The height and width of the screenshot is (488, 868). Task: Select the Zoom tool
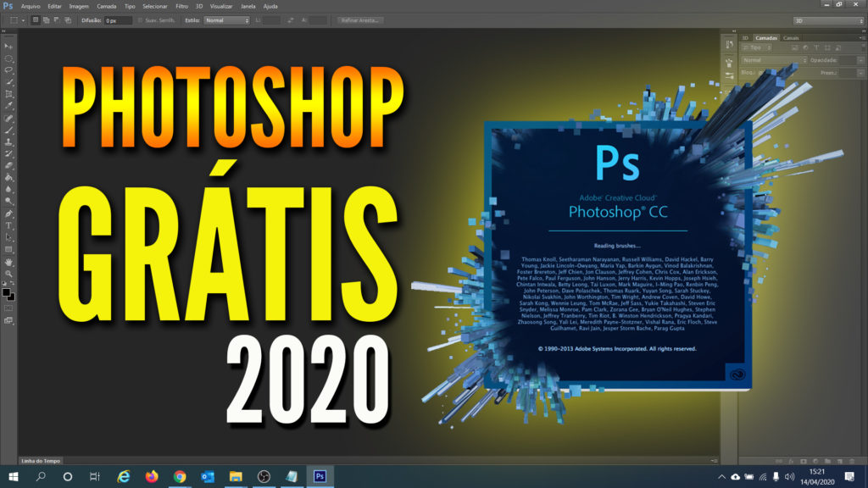[x=8, y=274]
